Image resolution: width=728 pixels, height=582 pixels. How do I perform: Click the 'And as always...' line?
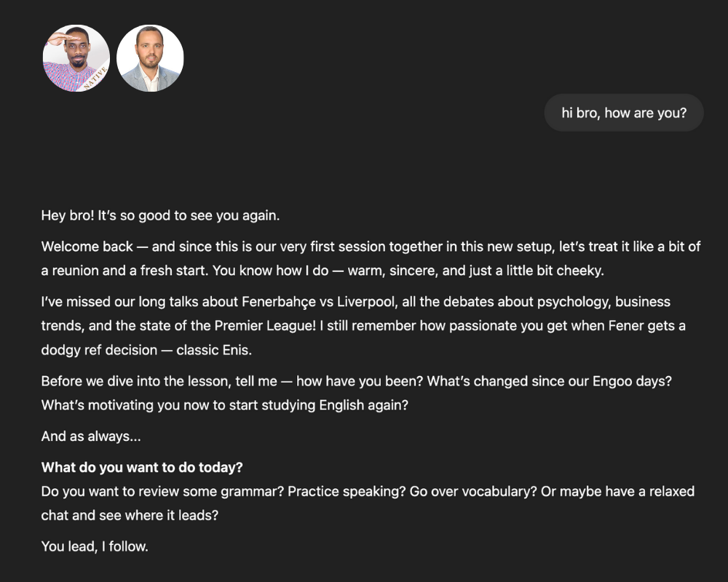(91, 436)
